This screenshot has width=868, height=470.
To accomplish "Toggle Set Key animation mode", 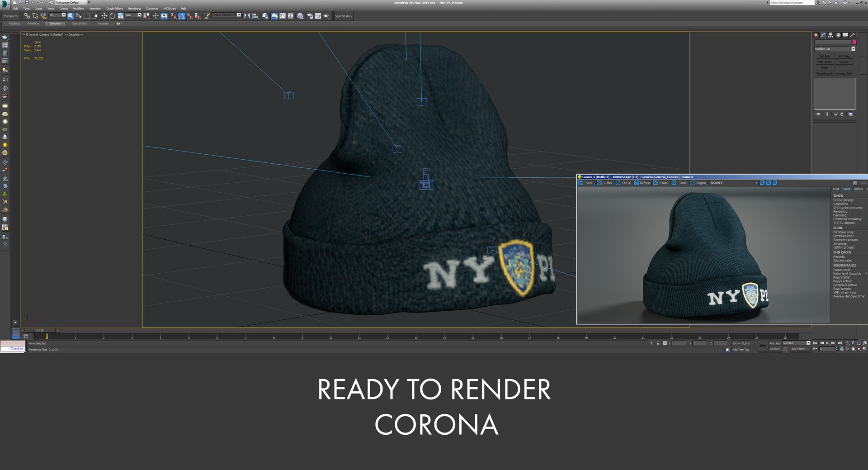I will pyautogui.click(x=775, y=349).
